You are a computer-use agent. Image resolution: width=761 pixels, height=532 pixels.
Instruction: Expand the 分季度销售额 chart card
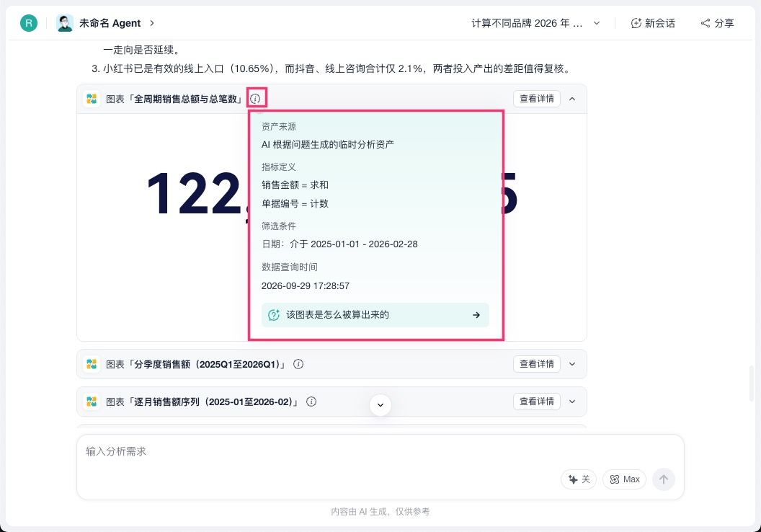572,364
